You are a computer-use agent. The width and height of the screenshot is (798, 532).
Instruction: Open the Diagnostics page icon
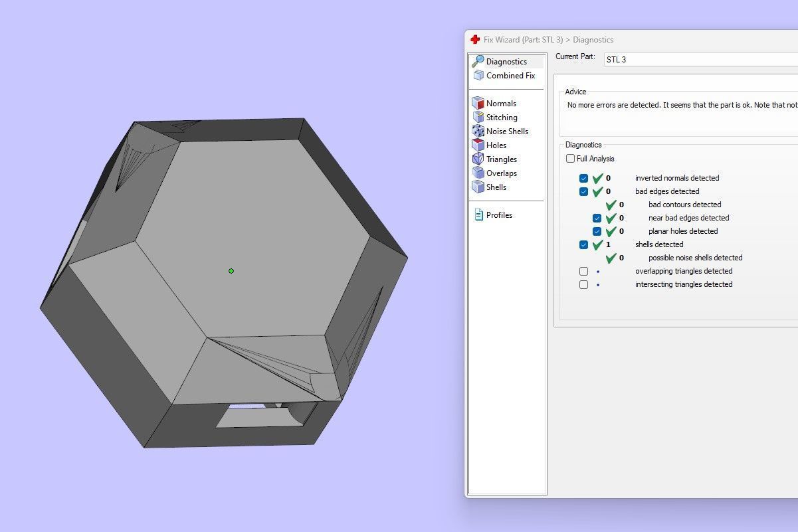(x=478, y=61)
